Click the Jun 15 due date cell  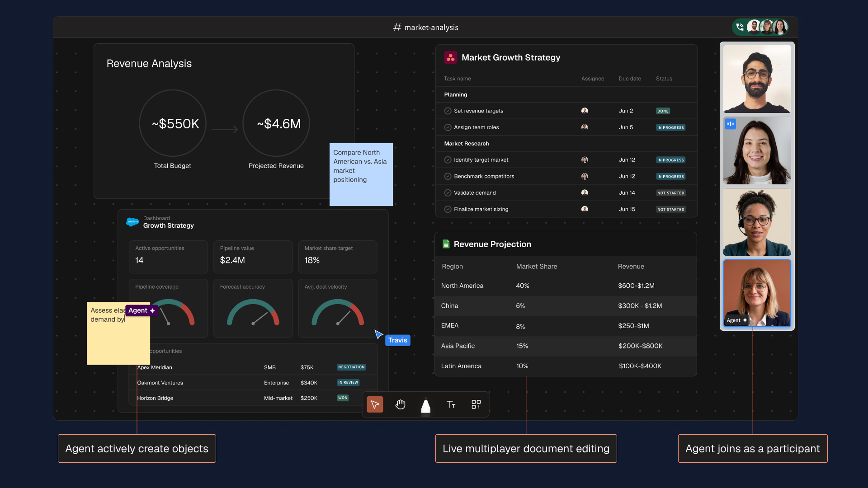point(627,209)
